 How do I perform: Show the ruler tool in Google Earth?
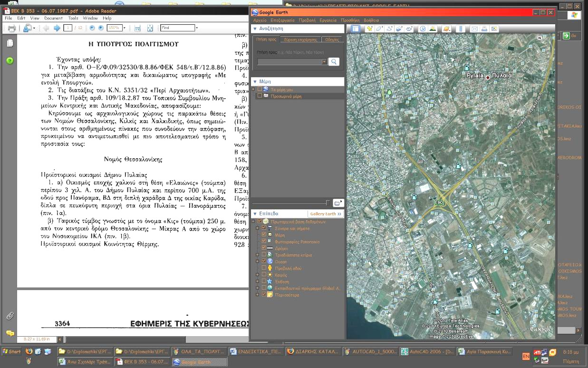[460, 29]
